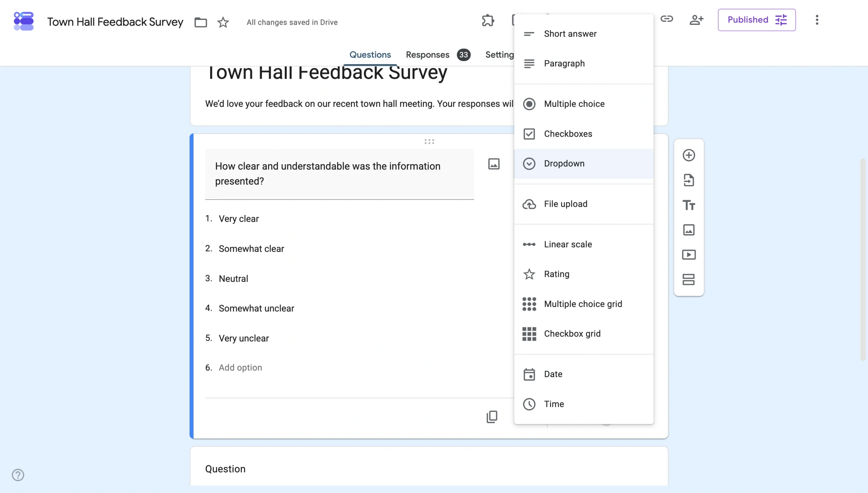Edit the 'Somewhat unclear' option
Image resolution: width=868 pixels, height=493 pixels.
tap(256, 308)
